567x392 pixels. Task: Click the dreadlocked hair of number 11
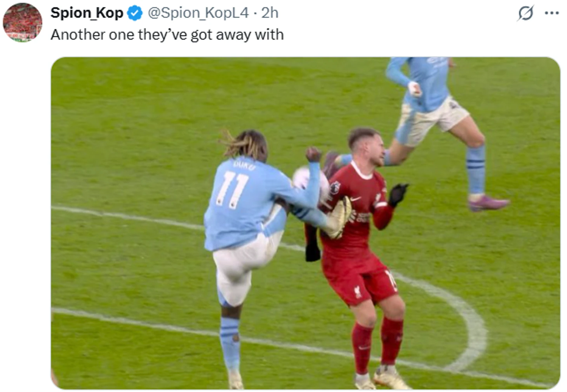coord(245,144)
